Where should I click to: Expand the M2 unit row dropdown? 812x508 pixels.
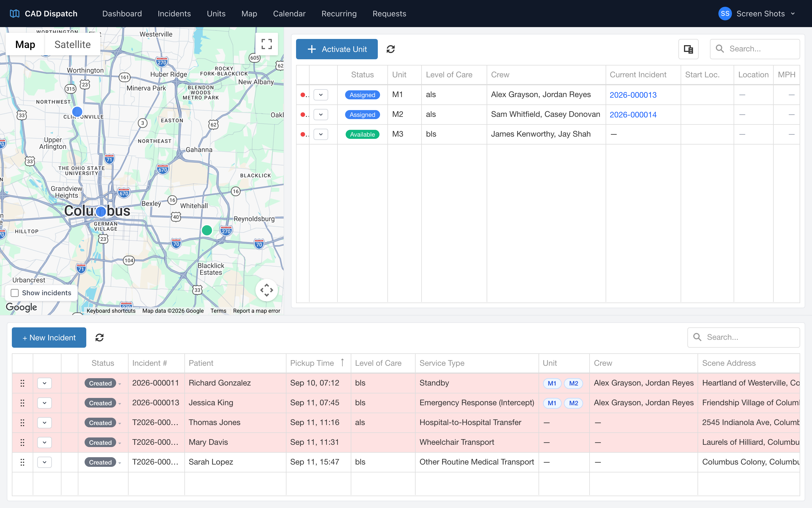coord(321,115)
